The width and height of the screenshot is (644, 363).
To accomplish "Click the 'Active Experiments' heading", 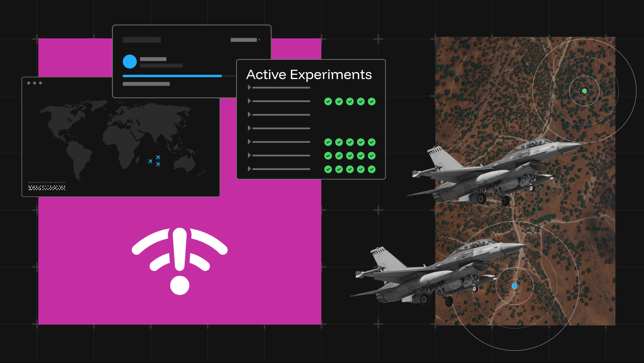I will pos(309,74).
